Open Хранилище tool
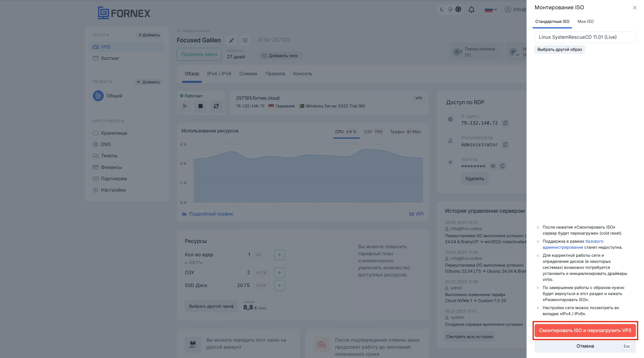 point(110,133)
